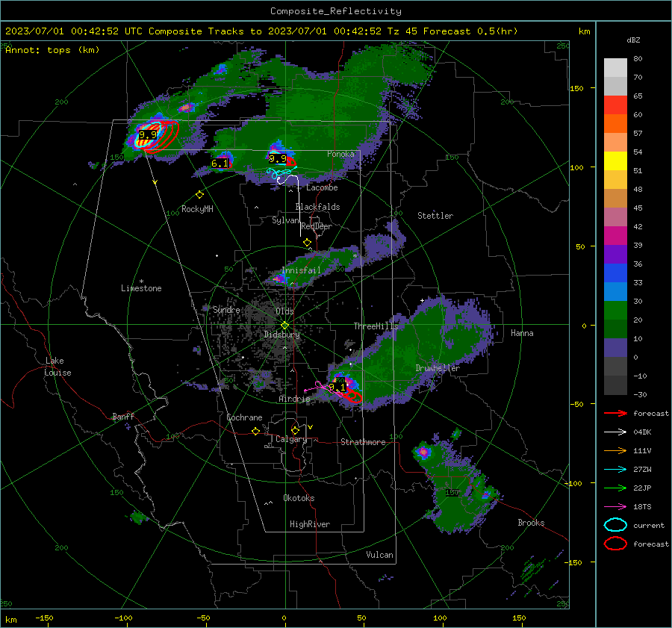Image resolution: width=672 pixels, height=628 pixels.
Task: Click the Lacombe label
Action: pos(322,187)
